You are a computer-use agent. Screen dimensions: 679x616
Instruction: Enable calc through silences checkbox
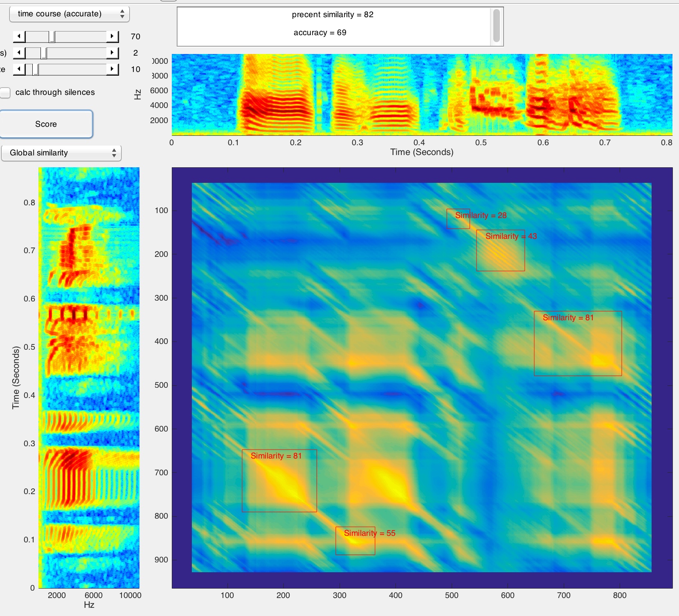[5, 93]
